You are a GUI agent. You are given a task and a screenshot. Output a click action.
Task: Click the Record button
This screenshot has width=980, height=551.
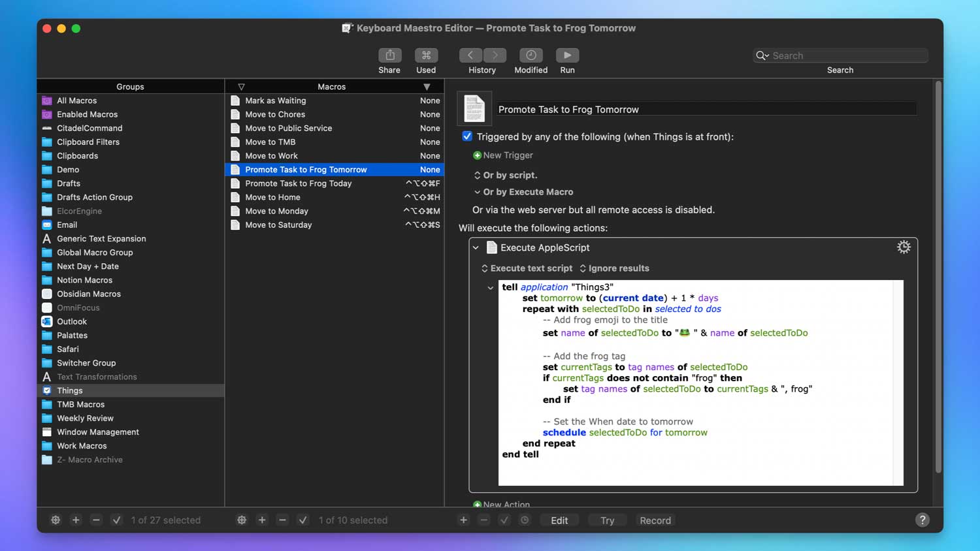tap(655, 520)
